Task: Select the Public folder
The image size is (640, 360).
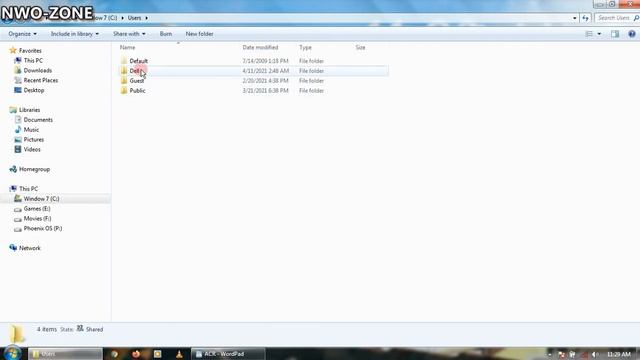Action: click(x=137, y=91)
